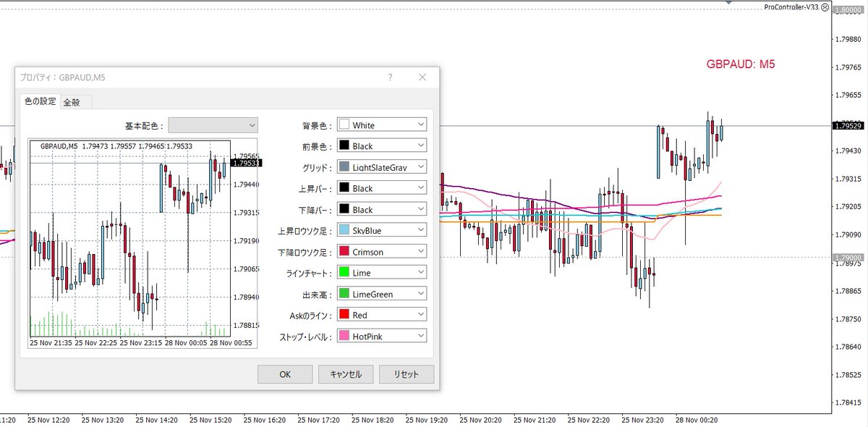The height and width of the screenshot is (427, 868).
Task: Open the 背景色 dropdown showing White
Action: (383, 124)
